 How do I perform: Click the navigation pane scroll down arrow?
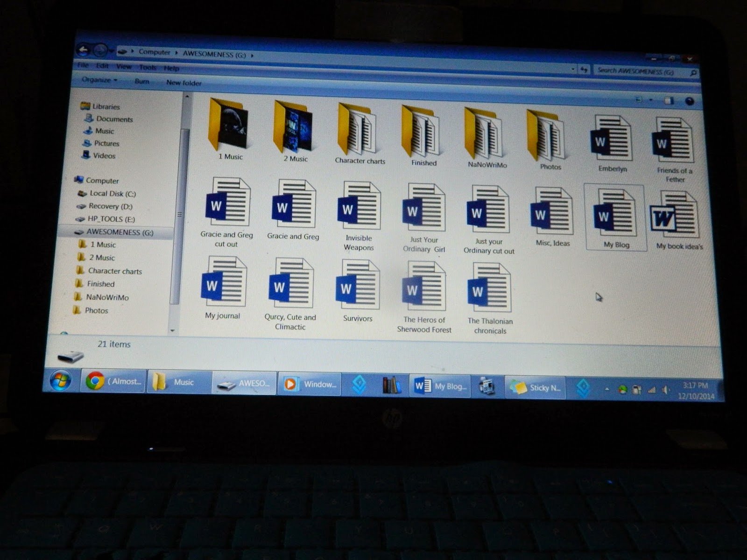click(173, 330)
